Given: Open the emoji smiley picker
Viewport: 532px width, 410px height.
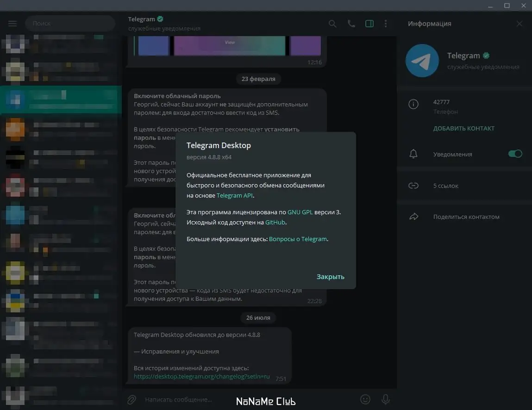Looking at the screenshot, I should pyautogui.click(x=365, y=399).
